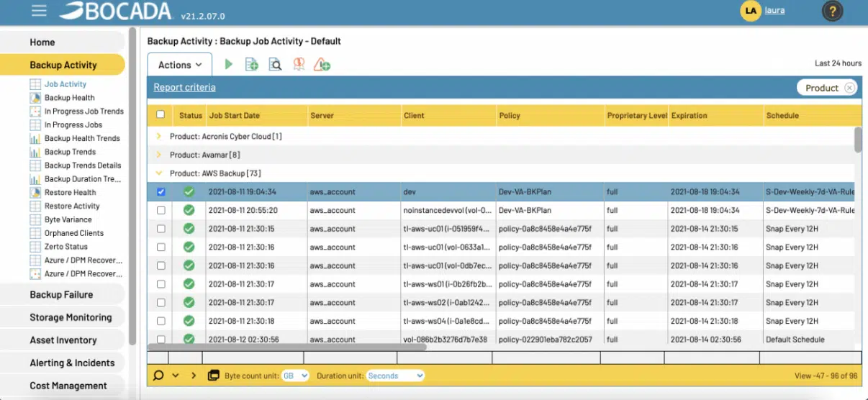Screen dimensions: 868x400
Task: Check the tl-aws-uc01 vol-0db7 row checkbox
Action: point(161,265)
